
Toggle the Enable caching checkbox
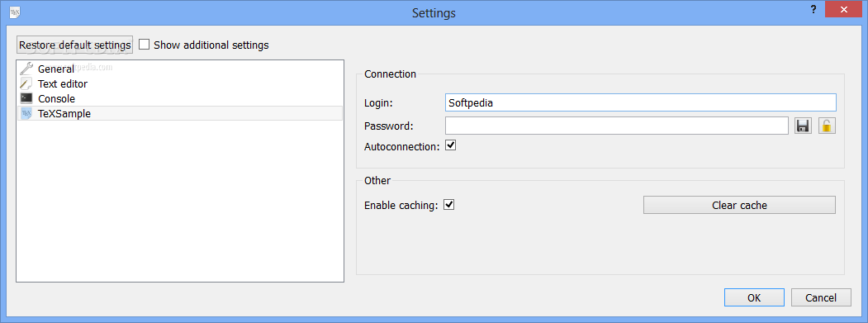pos(449,205)
